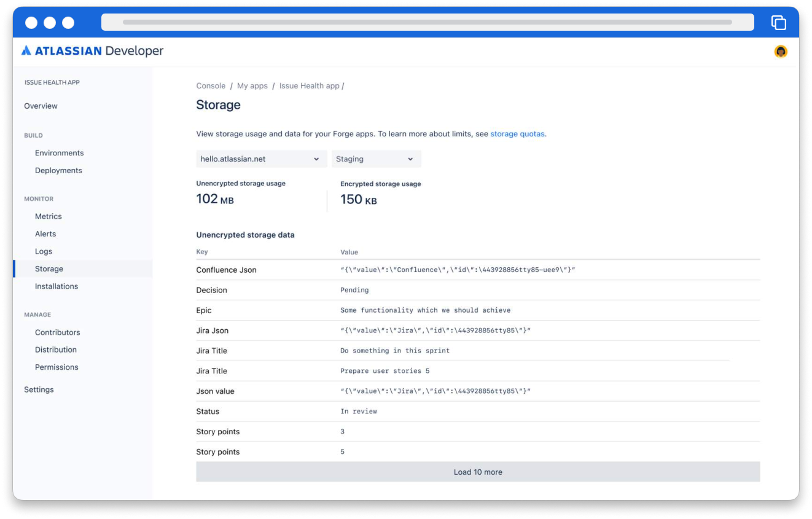Click the Json value key
The height and width of the screenshot is (519, 812).
point(216,391)
